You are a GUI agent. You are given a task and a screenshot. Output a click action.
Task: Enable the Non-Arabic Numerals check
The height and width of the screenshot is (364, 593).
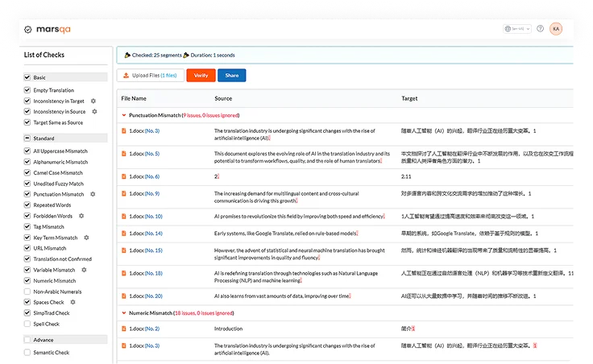click(28, 292)
